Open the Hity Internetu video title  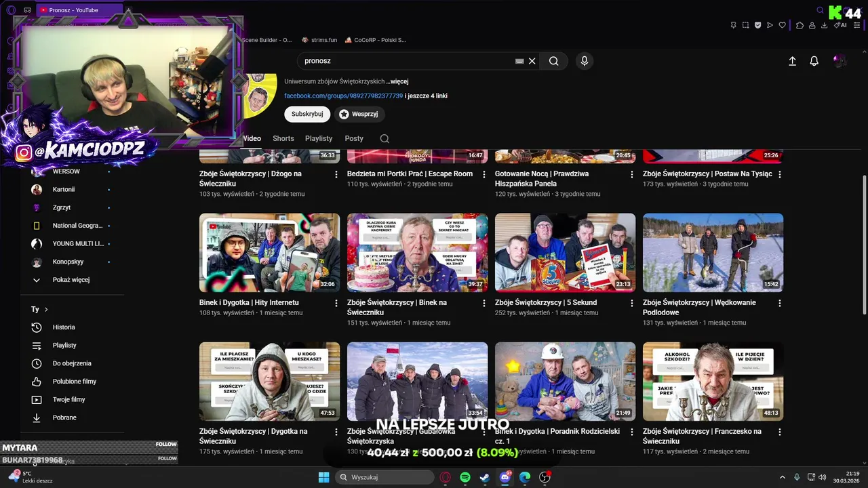[x=249, y=303]
